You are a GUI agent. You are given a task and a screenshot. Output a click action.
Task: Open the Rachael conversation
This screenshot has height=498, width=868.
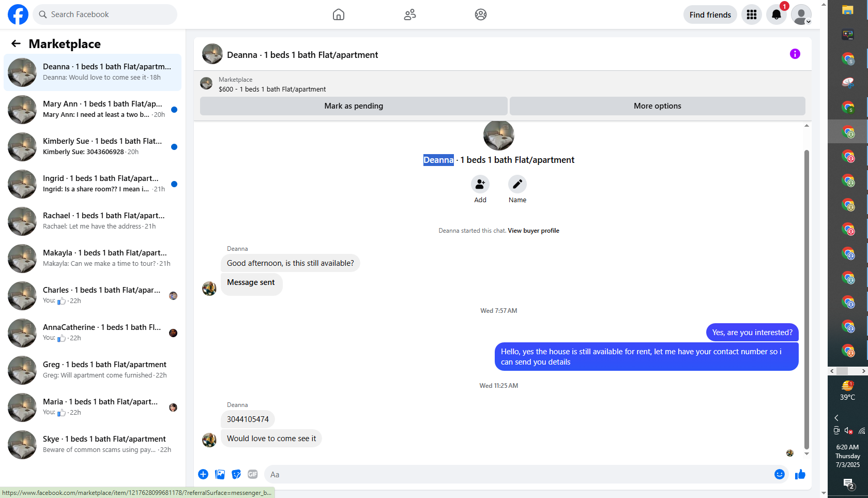(x=93, y=221)
